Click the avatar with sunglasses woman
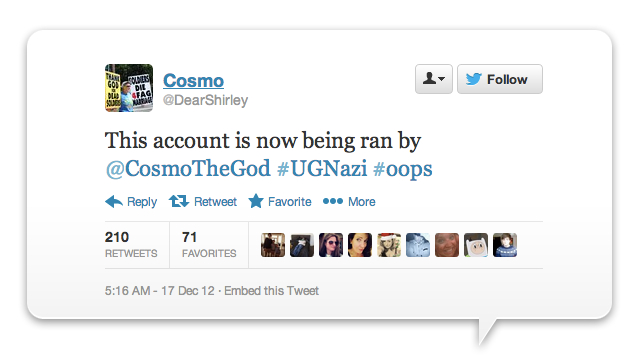640x360 pixels. 331,245
